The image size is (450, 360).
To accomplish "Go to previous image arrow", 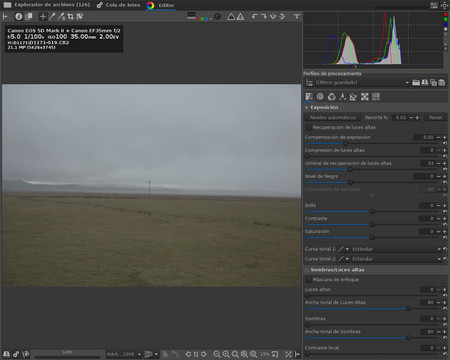I will coord(188,354).
